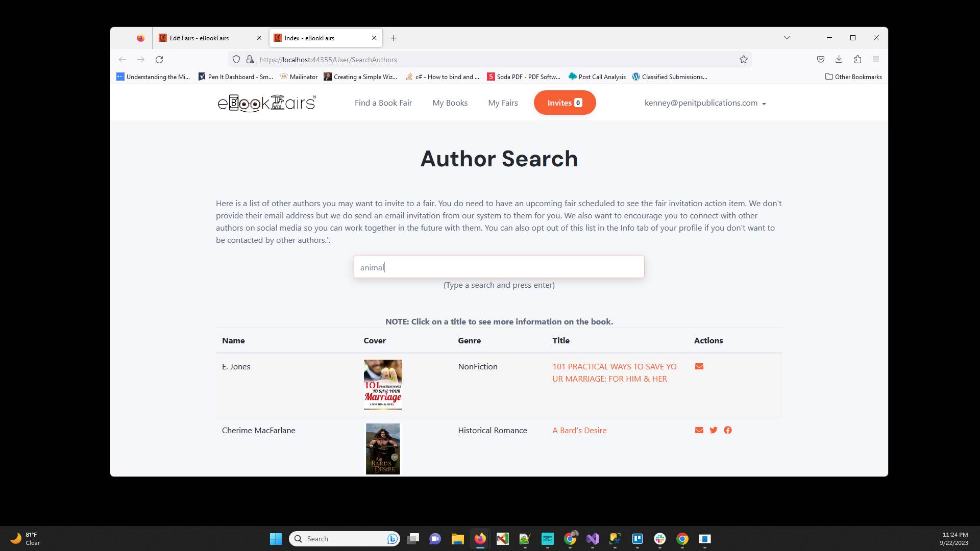Click the author search input field

coord(499,267)
